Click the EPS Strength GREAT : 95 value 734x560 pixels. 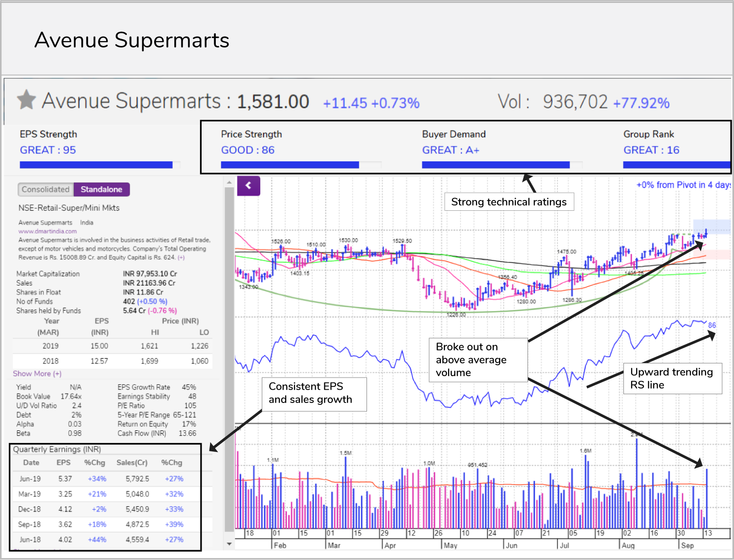(x=48, y=150)
